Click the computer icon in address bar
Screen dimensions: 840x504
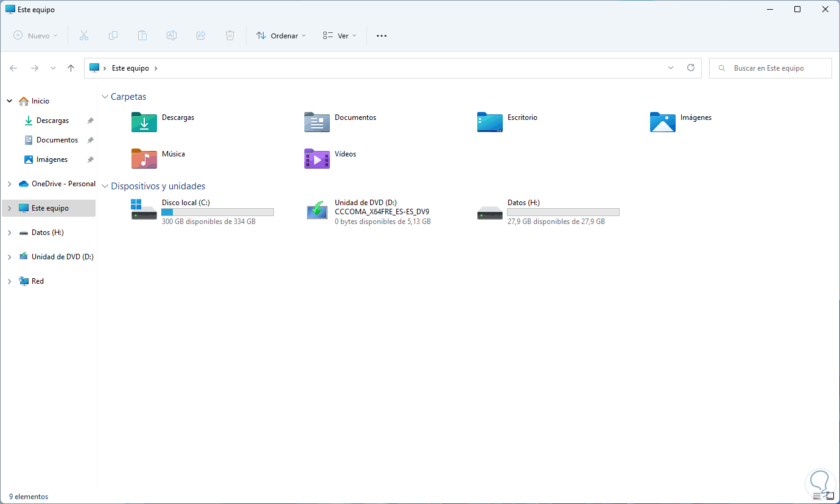coord(94,68)
